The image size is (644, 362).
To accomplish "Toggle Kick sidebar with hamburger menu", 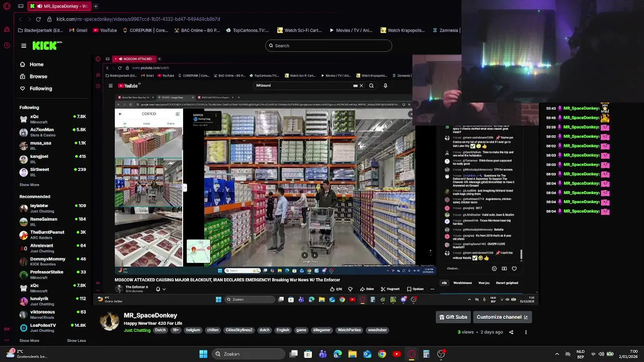I will coord(24,46).
